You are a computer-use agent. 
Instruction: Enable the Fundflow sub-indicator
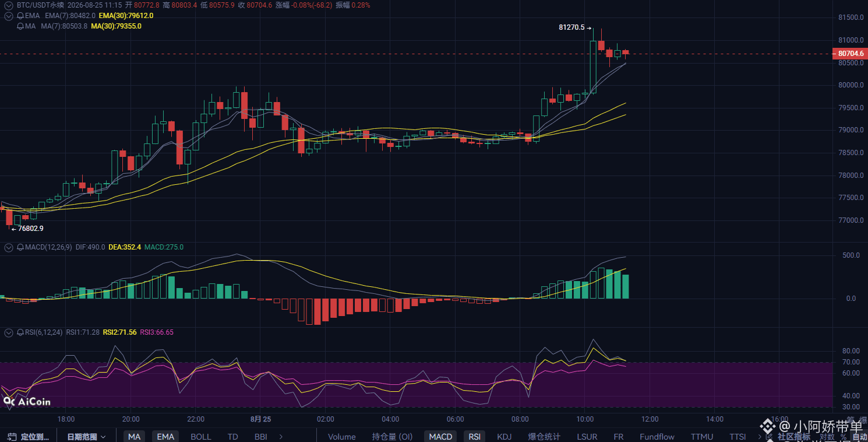(657, 436)
